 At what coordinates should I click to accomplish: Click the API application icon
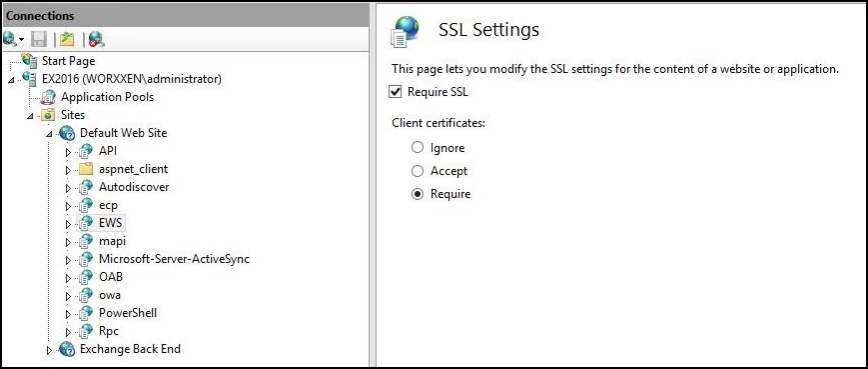[x=85, y=151]
